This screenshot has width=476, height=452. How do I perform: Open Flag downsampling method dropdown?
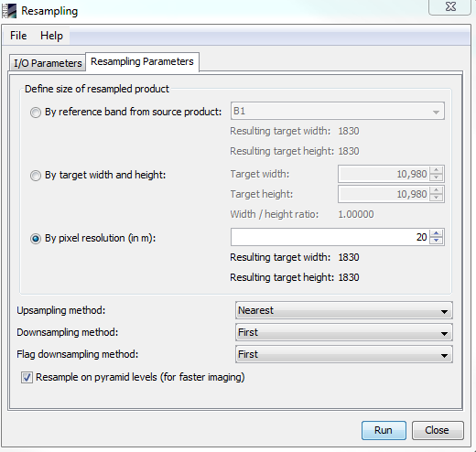click(344, 354)
